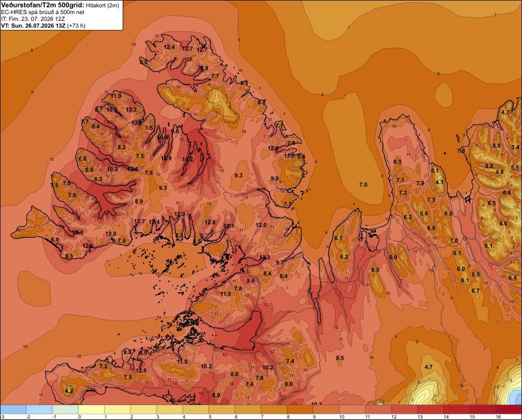Click the 6.7 temperature value
This screenshot has width=522, height=420.
point(476,291)
